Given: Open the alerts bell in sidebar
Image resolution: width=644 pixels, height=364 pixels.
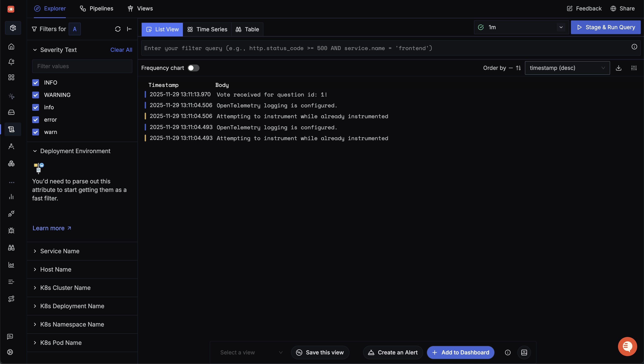Looking at the screenshot, I should (x=11, y=62).
